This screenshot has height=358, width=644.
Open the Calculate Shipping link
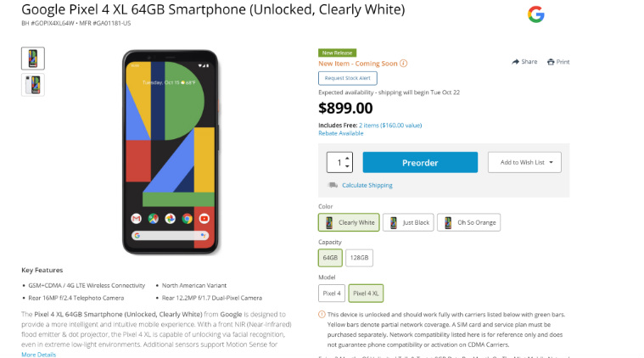point(367,185)
